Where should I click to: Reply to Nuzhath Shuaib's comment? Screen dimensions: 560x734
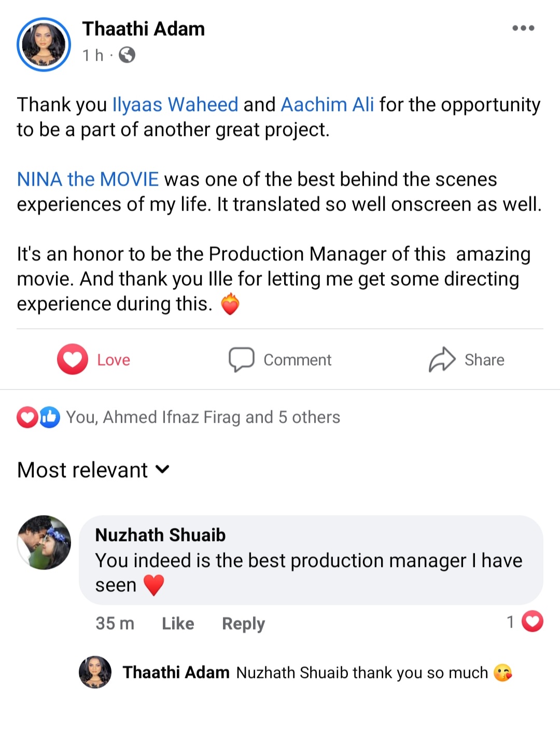(x=243, y=624)
